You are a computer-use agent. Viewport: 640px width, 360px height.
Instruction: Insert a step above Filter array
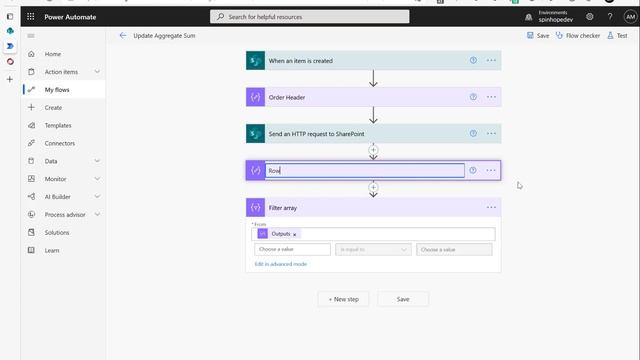coord(373,187)
